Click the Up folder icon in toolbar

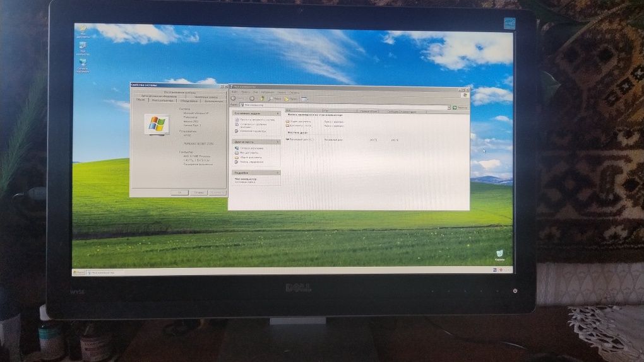point(262,98)
